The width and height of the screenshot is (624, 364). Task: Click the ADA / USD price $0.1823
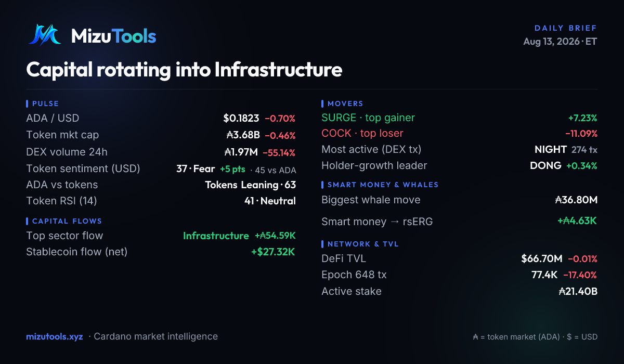[241, 118]
